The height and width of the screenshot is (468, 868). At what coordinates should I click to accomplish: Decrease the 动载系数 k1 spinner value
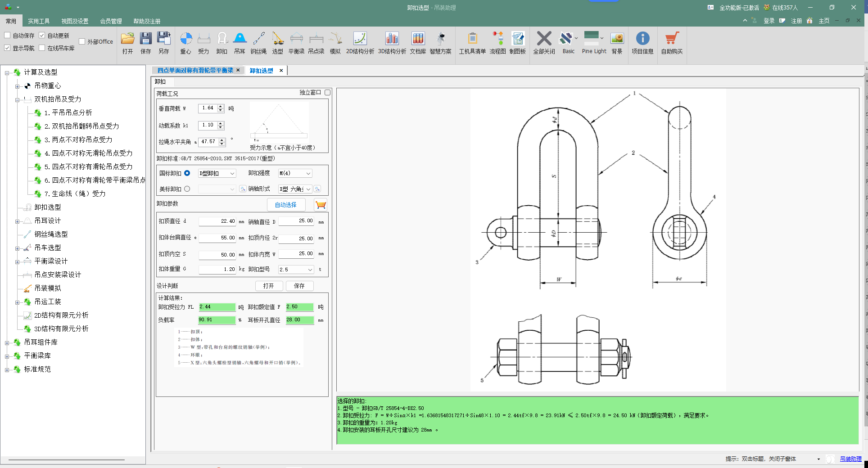(221, 127)
